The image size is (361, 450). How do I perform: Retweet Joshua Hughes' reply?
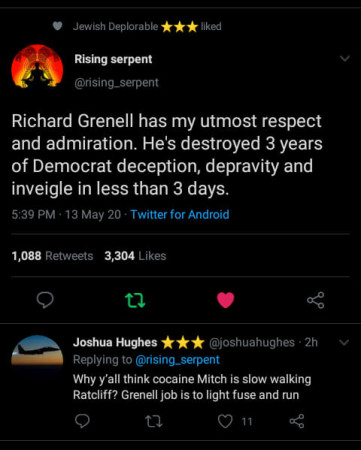pyautogui.click(x=154, y=422)
